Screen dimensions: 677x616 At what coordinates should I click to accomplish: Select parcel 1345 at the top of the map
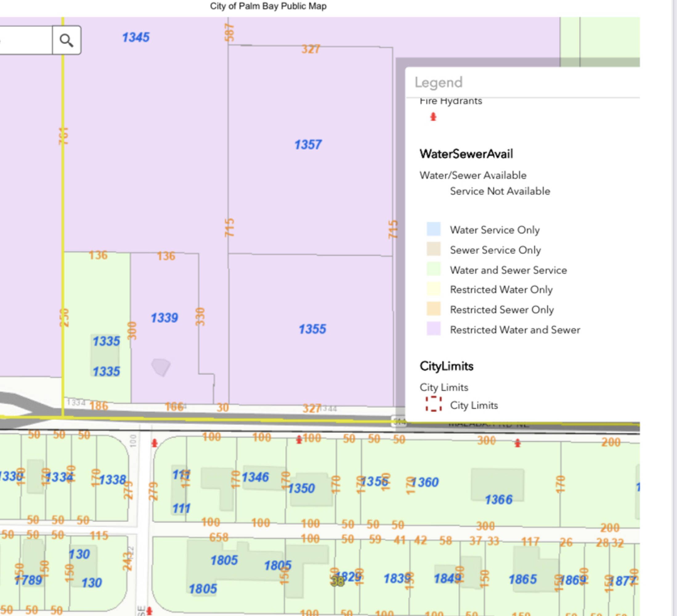point(136,37)
